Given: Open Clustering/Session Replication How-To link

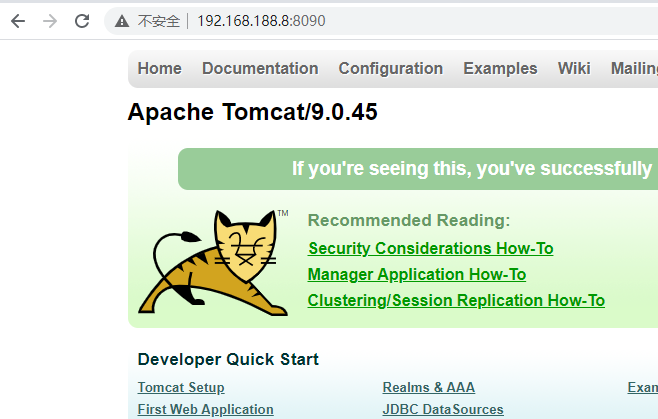Looking at the screenshot, I should (456, 300).
